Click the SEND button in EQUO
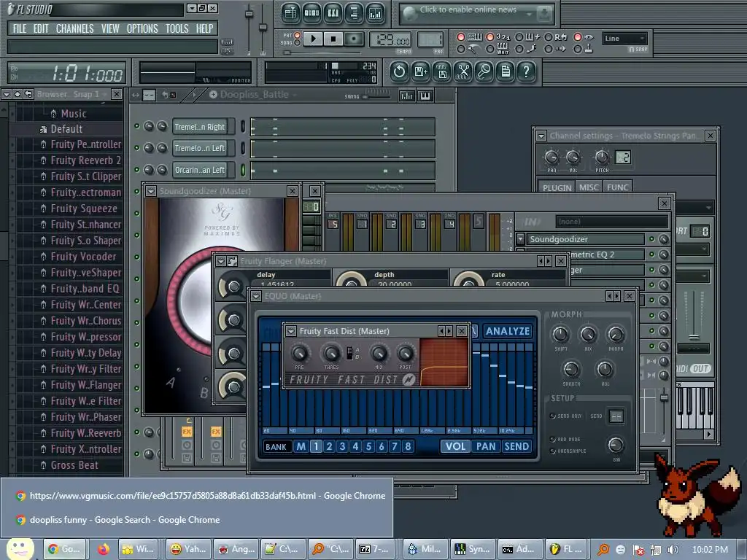This screenshot has width=747, height=560. click(x=516, y=447)
